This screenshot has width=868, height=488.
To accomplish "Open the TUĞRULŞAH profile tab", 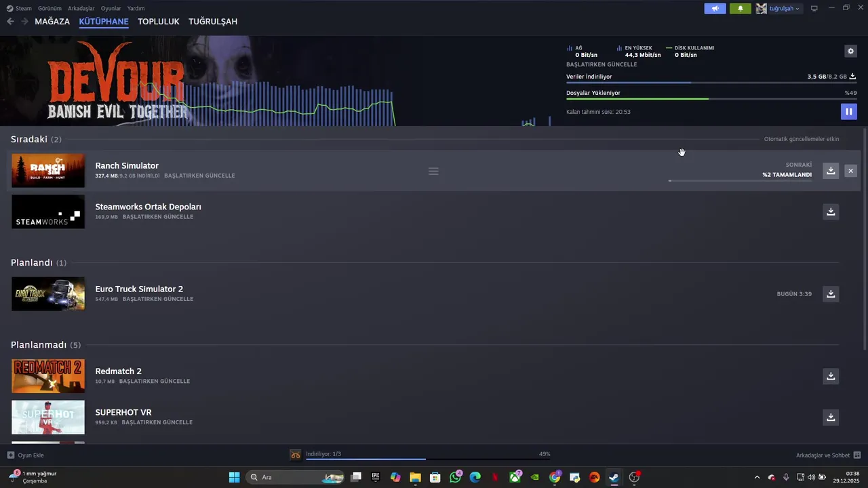I will 213,22.
